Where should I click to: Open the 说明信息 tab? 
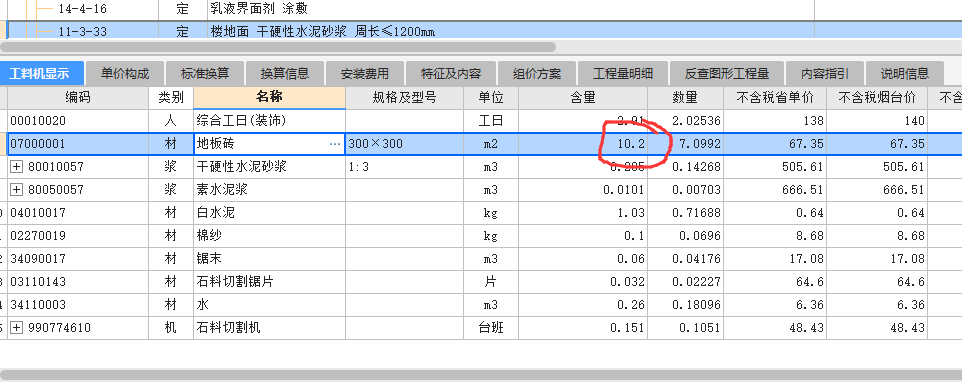[x=904, y=74]
